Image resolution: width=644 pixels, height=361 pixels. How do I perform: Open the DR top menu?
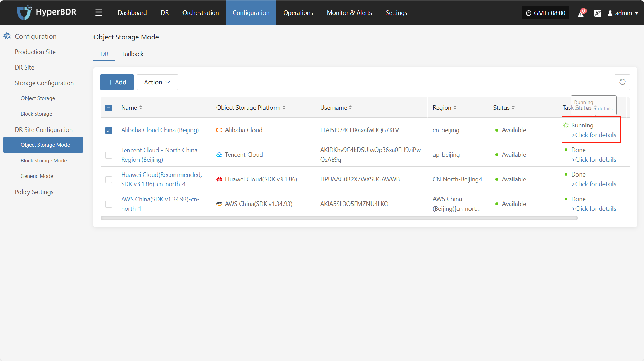(x=165, y=13)
